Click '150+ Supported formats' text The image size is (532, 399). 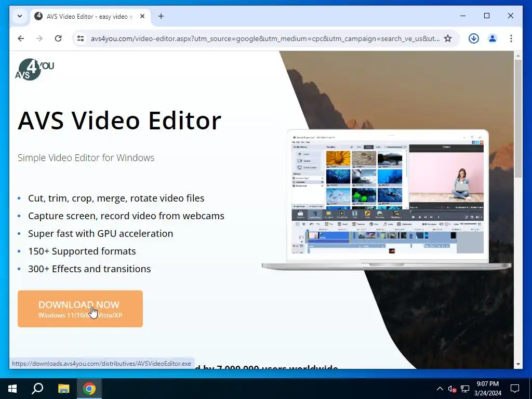click(x=82, y=251)
